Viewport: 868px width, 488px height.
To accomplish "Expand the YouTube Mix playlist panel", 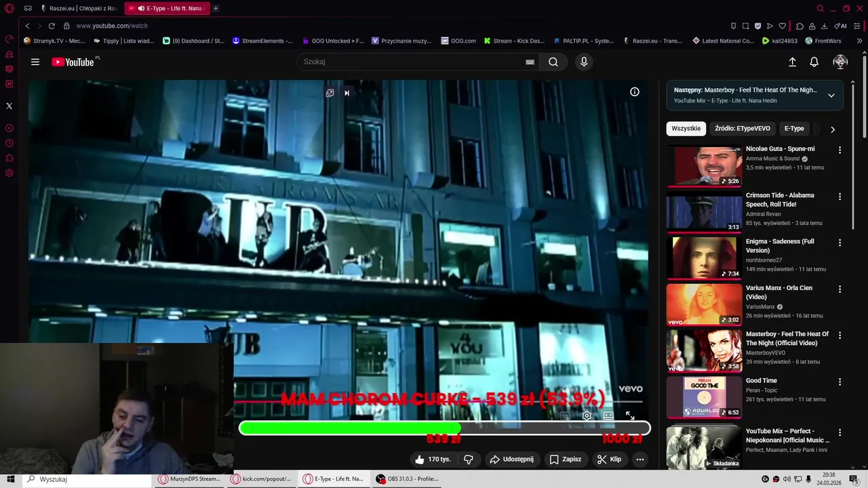I will [831, 95].
